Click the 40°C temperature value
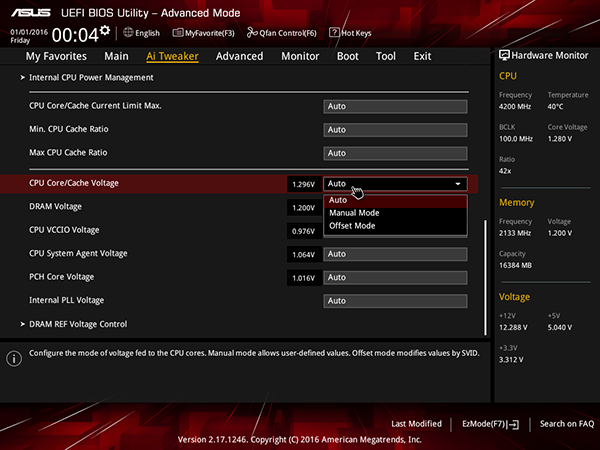The height and width of the screenshot is (450, 600). 555,107
